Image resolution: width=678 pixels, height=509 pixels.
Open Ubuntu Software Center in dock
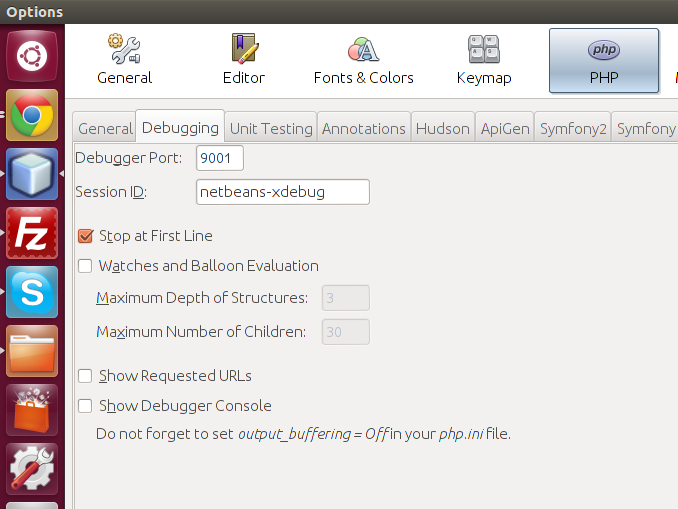[32, 410]
